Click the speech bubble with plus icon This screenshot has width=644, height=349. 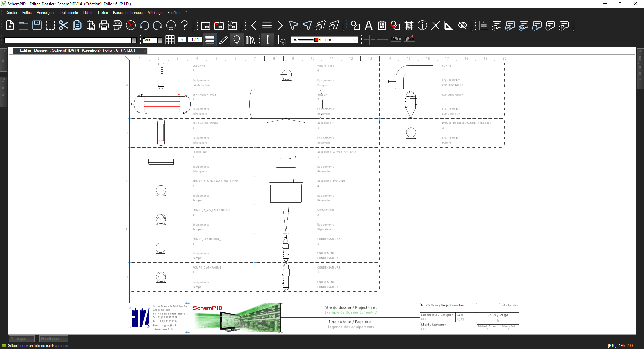point(496,26)
